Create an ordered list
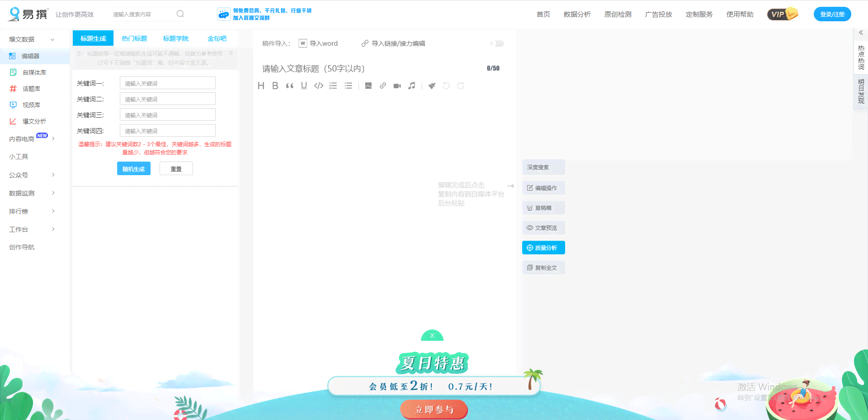Screen dimensions: 868x420 pos(333,86)
